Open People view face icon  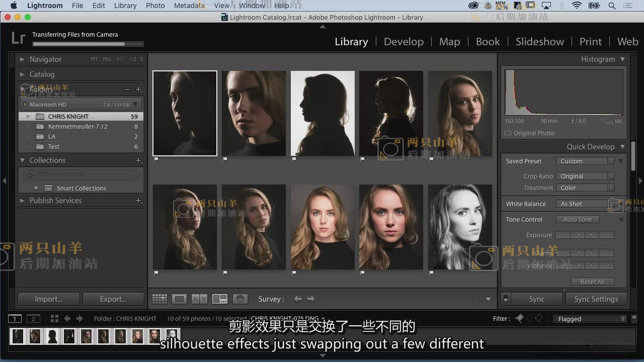point(240,299)
